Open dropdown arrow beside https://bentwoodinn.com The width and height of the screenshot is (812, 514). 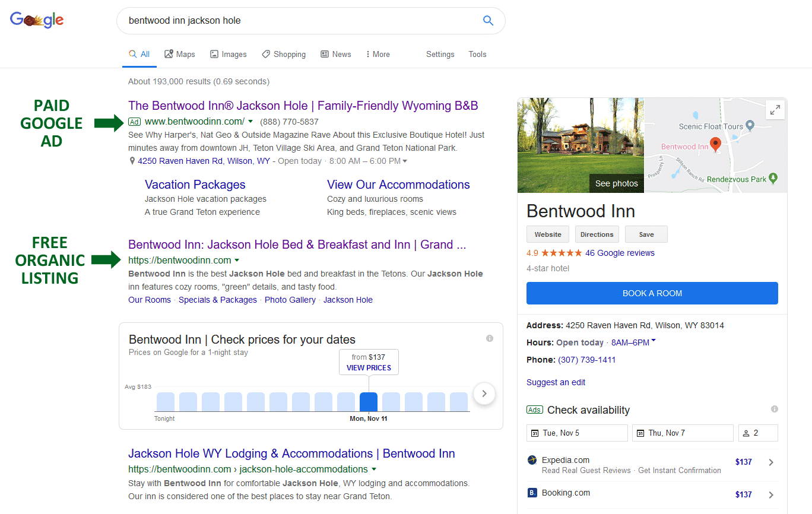coord(237,261)
